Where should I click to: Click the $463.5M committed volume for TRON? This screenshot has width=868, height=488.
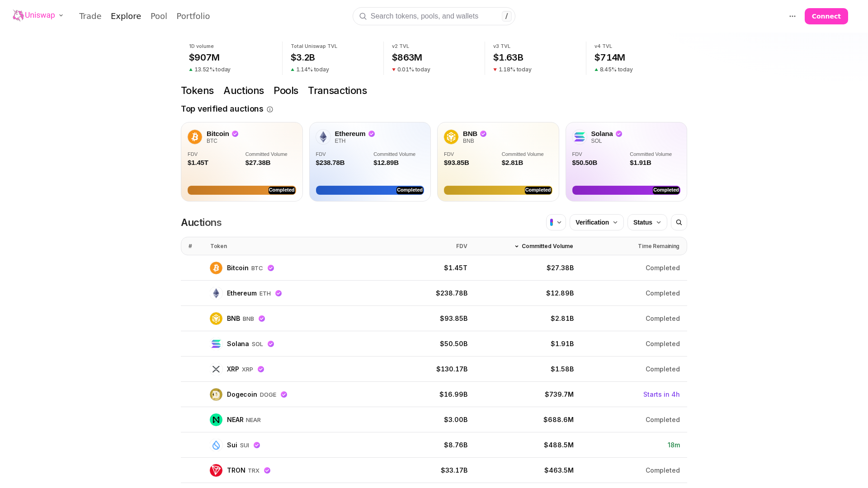coord(559,470)
